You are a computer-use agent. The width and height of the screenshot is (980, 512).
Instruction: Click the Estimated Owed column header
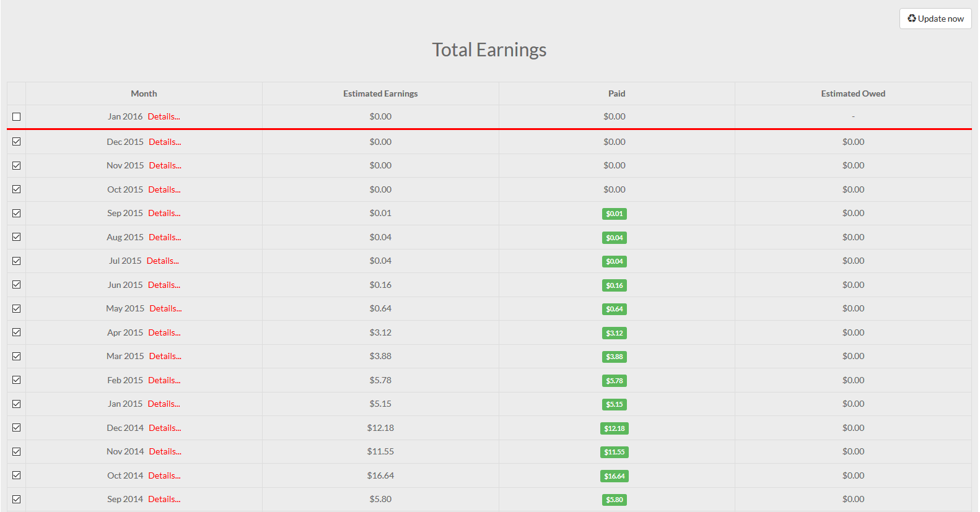pos(852,93)
